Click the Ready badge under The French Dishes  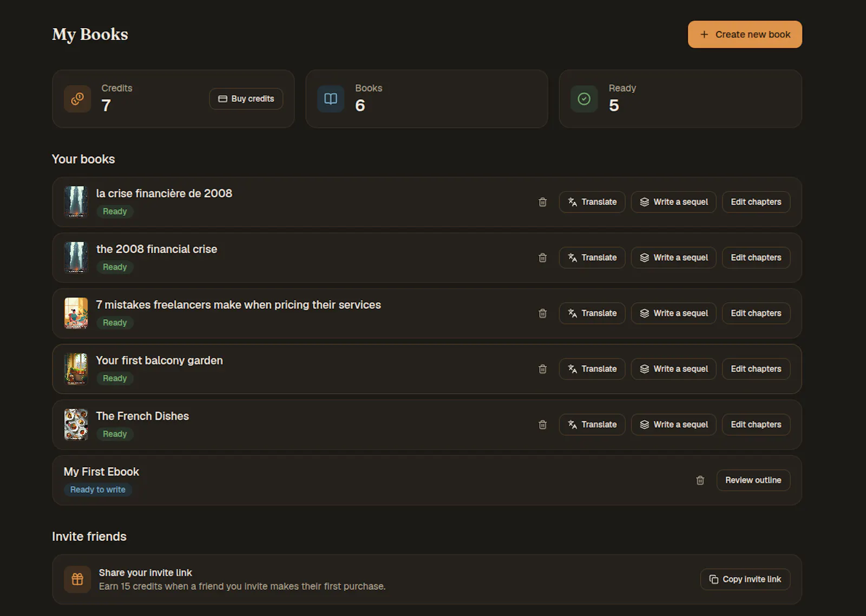tap(115, 434)
